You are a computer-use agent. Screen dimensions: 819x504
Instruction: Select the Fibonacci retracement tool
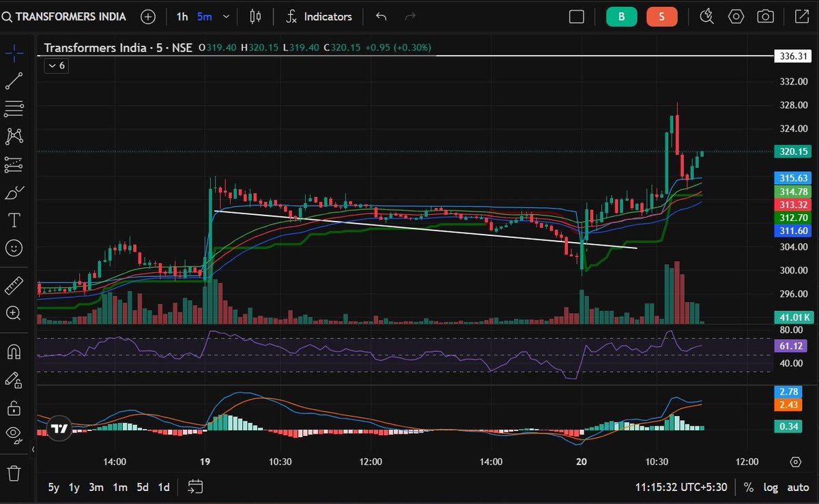click(14, 108)
